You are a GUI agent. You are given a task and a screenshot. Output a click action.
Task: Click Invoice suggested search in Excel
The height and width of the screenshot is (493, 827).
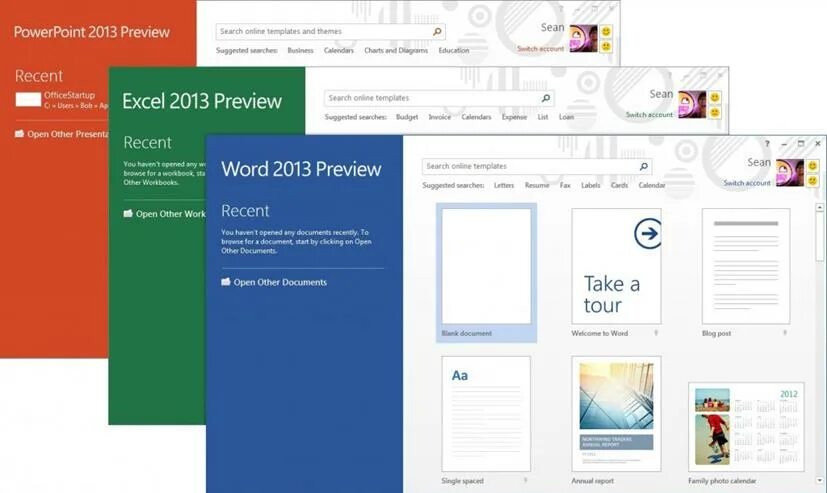pyautogui.click(x=439, y=117)
